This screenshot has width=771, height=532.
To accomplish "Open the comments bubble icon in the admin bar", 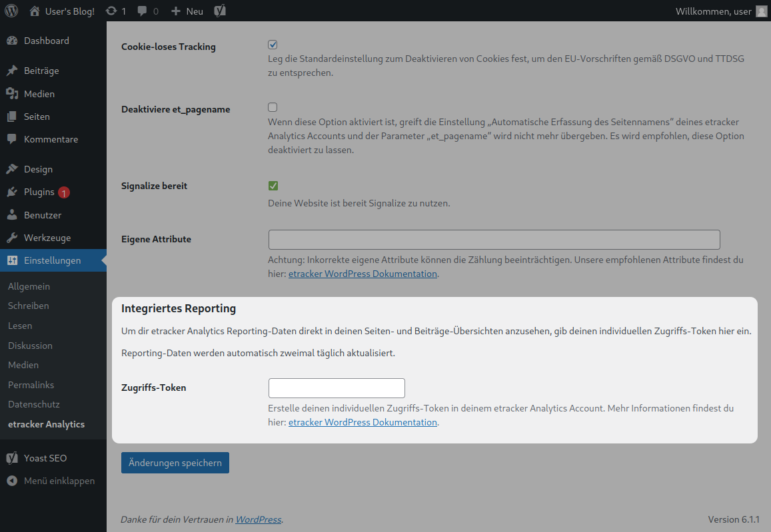I will [142, 11].
